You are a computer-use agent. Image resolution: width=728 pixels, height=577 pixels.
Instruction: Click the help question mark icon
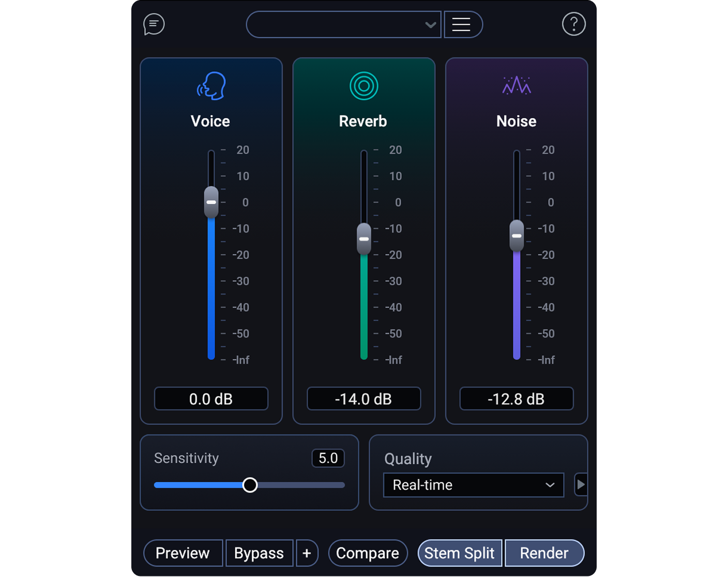click(x=573, y=24)
